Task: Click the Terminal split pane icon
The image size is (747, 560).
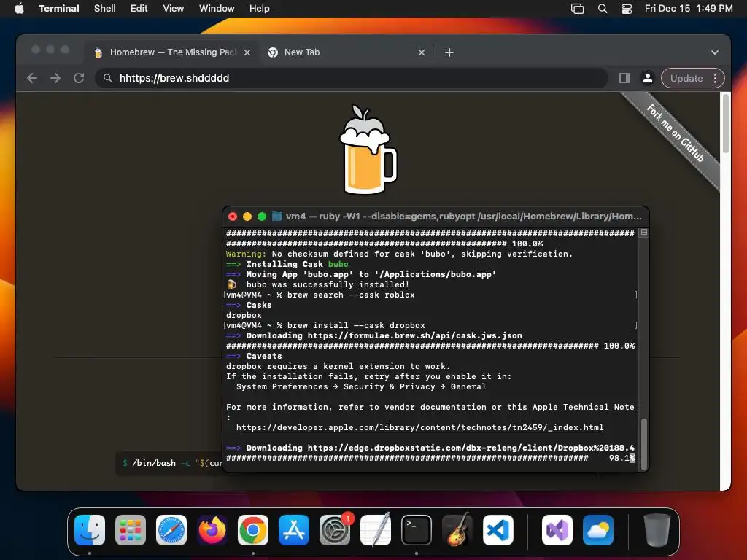Action: point(643,233)
